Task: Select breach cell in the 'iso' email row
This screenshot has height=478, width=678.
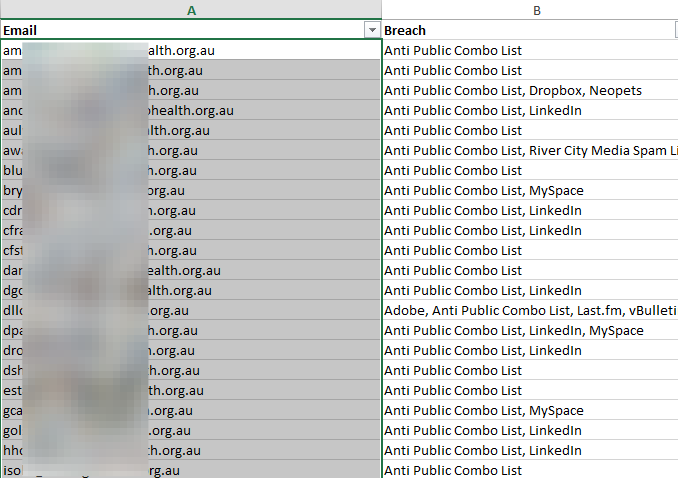Action: pos(530,470)
